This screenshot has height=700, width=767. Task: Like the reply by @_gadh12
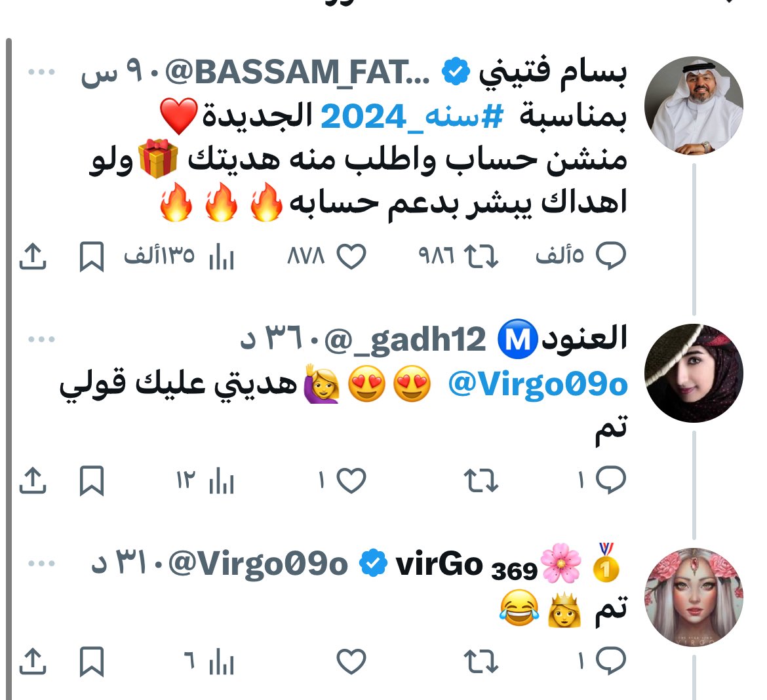351,481
